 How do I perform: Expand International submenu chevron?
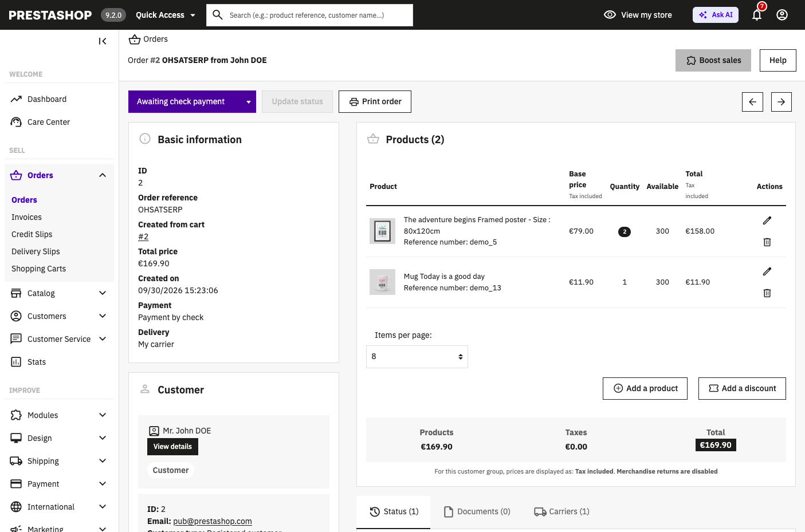(x=103, y=507)
